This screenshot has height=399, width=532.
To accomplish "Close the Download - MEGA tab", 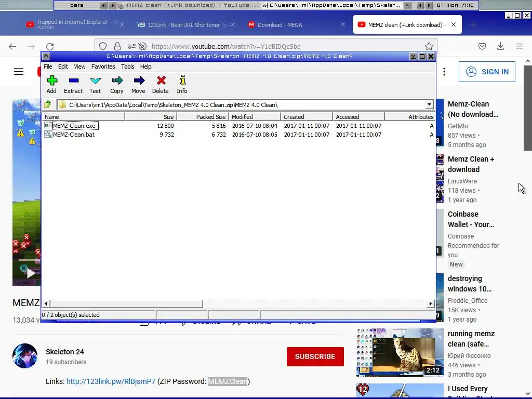I will 343,24.
